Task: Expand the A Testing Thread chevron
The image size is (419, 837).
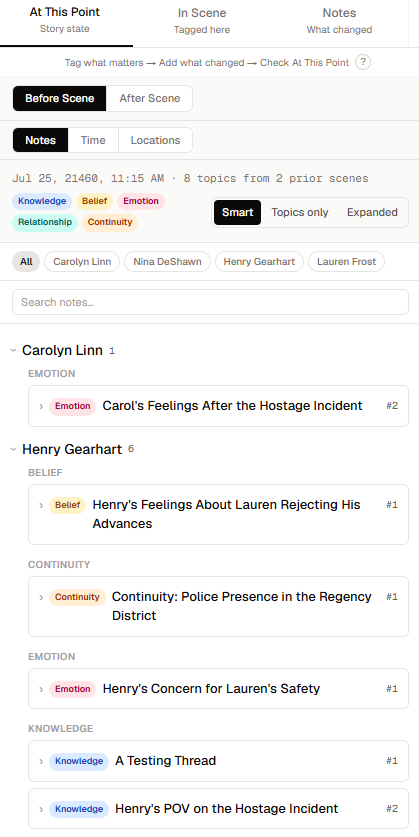Action: click(41, 761)
